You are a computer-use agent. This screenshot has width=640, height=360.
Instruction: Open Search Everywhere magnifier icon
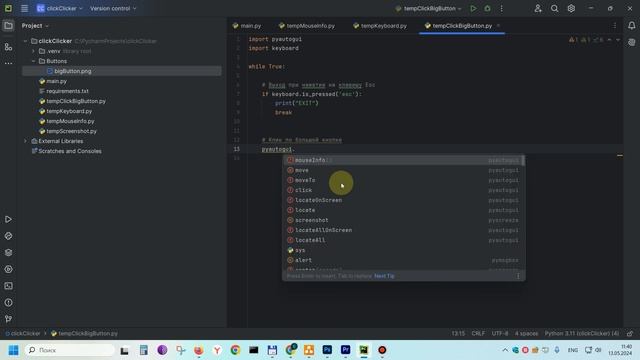pos(554,8)
